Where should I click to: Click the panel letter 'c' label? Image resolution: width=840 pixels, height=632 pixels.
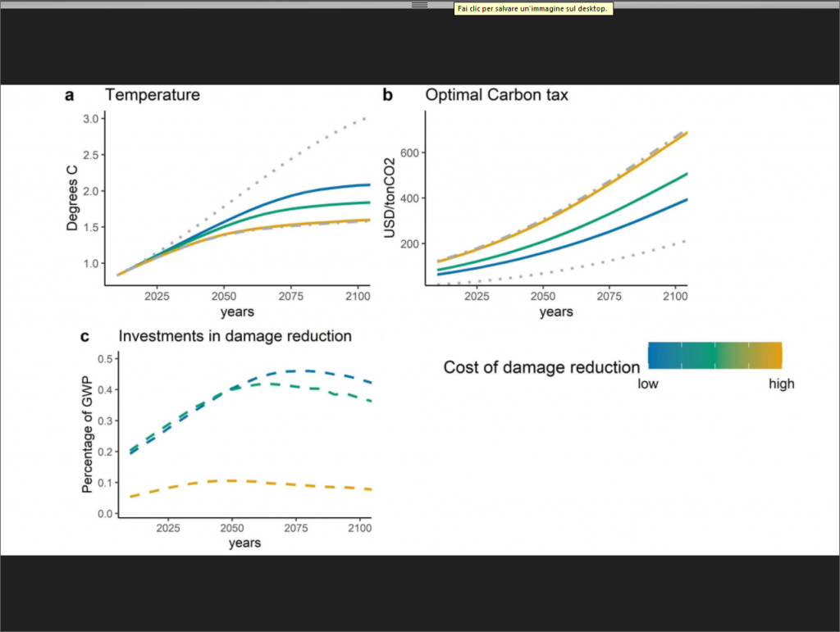pos(84,336)
